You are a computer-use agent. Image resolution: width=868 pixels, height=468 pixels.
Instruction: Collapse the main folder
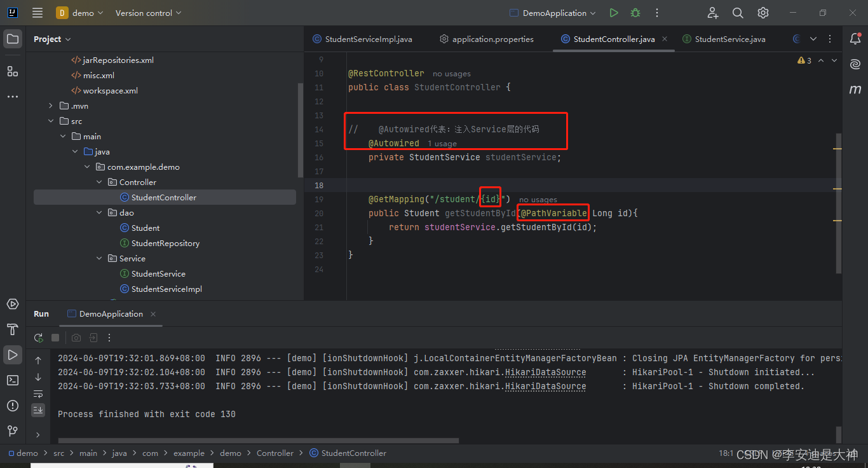(63, 137)
